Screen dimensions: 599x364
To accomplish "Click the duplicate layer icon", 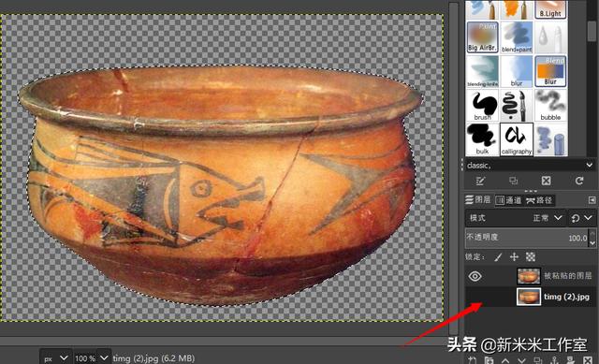I will point(538,360).
